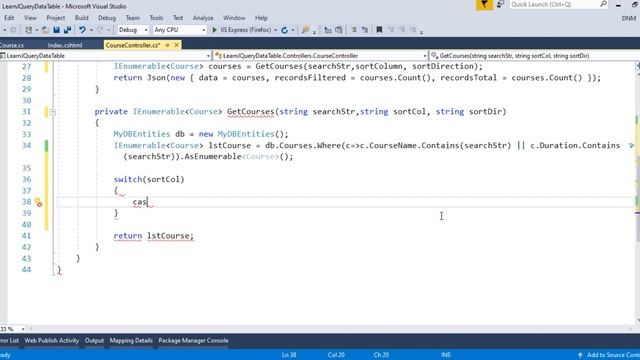Click the Open File folder icon
Image resolution: width=640 pixels, height=360 pixels.
pyautogui.click(x=45, y=30)
